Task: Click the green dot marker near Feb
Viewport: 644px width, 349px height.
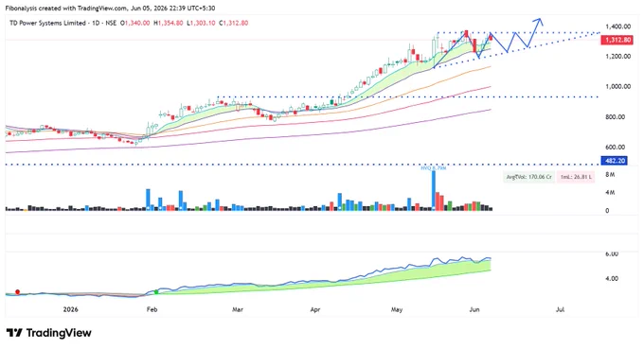Action: click(x=156, y=292)
